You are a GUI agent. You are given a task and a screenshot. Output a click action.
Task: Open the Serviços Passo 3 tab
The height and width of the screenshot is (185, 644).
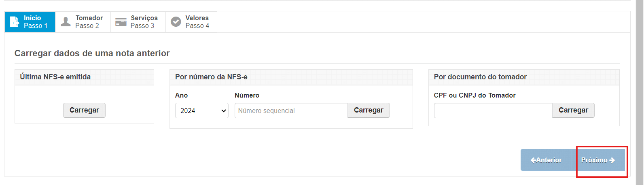coord(138,22)
